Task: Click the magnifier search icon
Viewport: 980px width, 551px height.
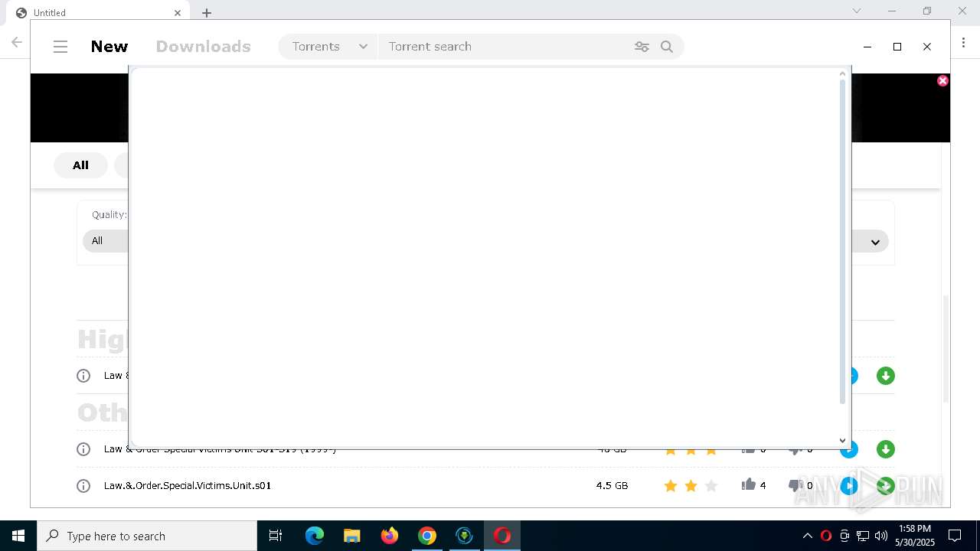Action: [667, 47]
